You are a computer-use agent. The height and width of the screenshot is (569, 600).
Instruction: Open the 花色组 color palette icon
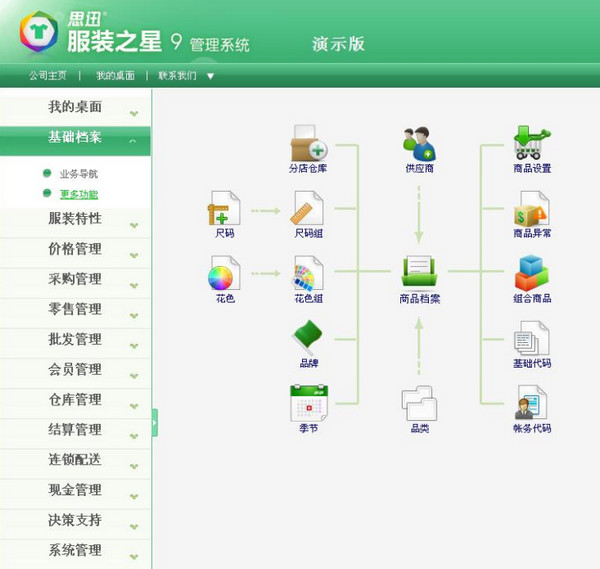pos(308,273)
